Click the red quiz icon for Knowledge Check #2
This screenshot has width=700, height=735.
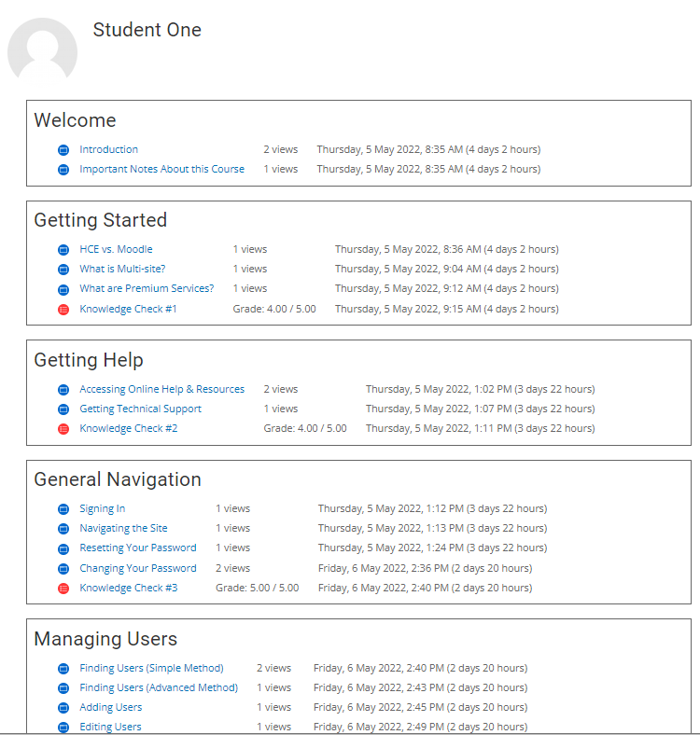coord(63,429)
